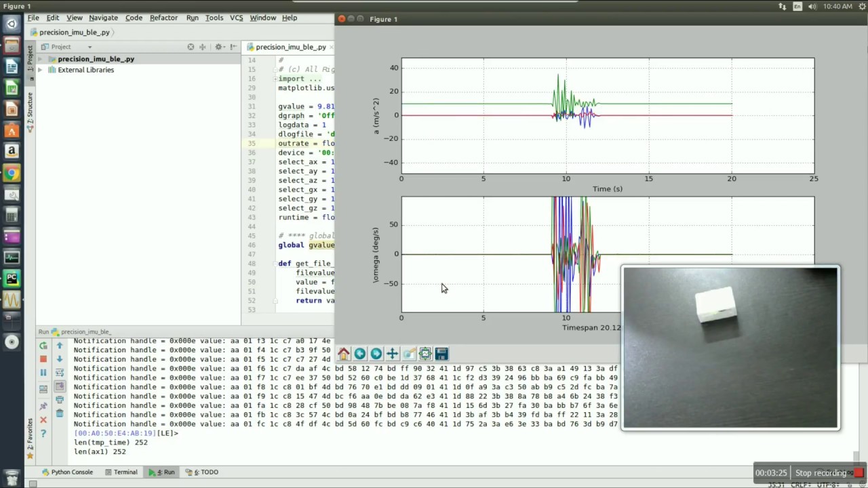Launch PyCharm from the dock

(x=12, y=278)
